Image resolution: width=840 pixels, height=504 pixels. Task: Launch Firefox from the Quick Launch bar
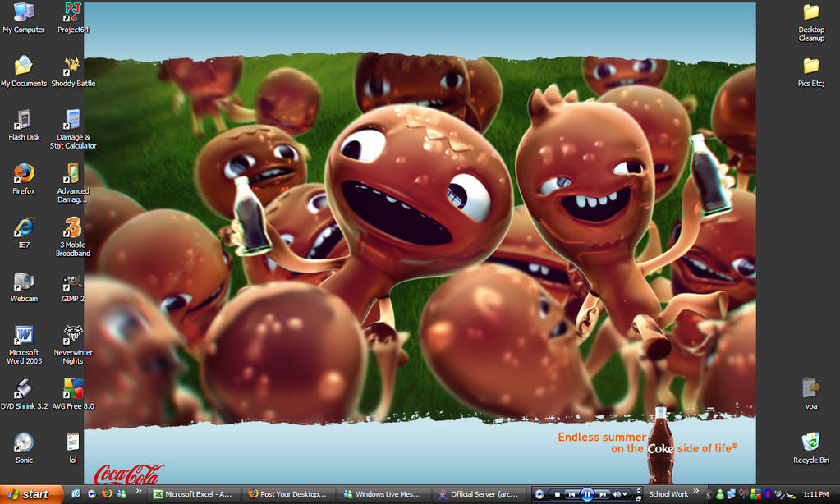107,494
